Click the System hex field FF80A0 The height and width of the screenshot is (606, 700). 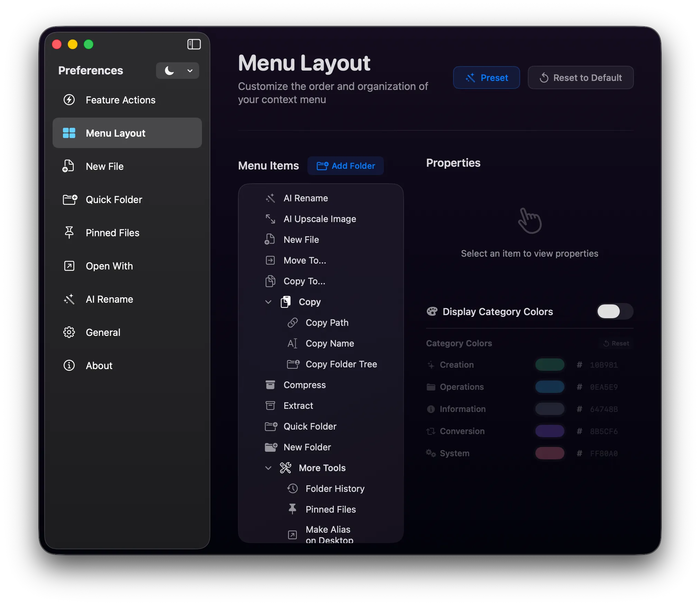(604, 453)
